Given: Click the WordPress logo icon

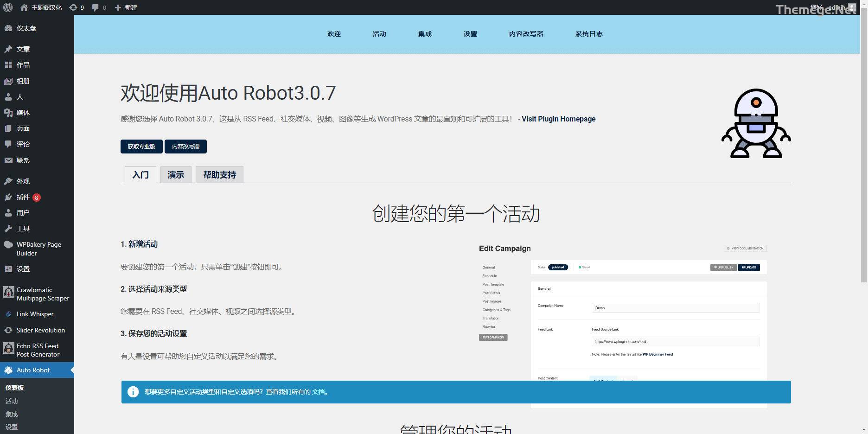Looking at the screenshot, I should pos(7,7).
